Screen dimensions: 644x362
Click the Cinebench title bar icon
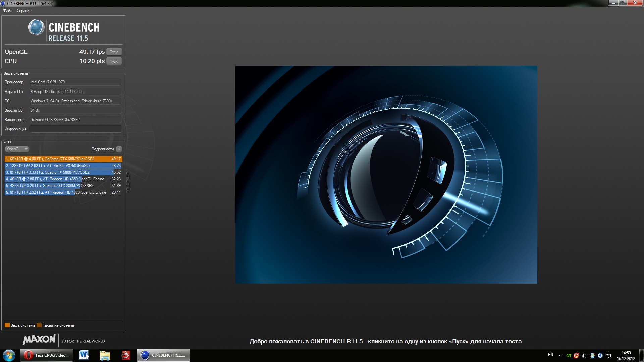[x=3, y=3]
